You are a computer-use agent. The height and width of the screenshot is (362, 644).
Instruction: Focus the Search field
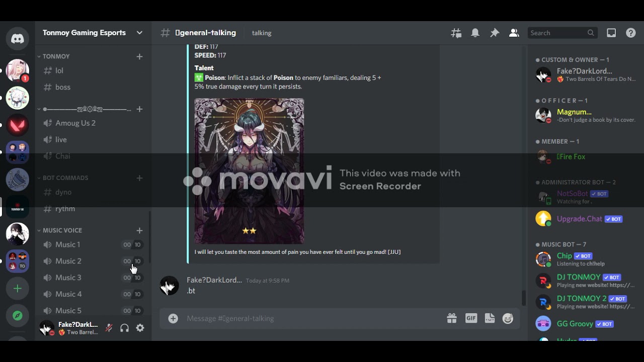click(562, 33)
